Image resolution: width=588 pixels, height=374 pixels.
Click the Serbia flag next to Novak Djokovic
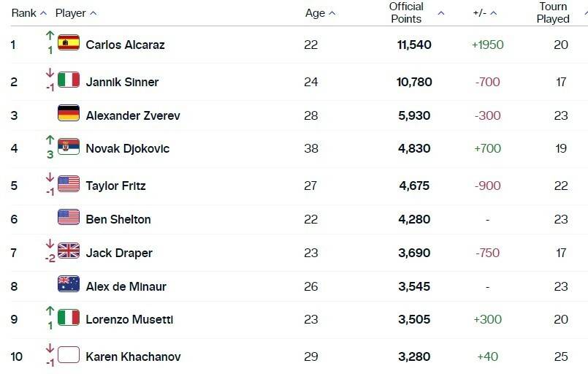point(69,147)
